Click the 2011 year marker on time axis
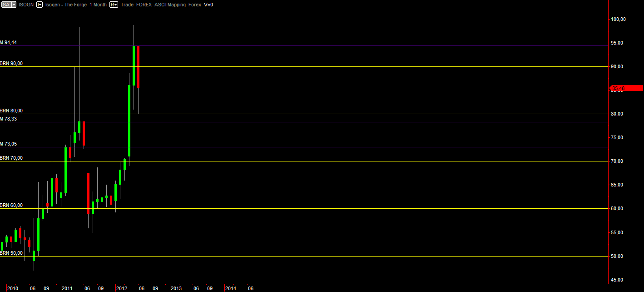This screenshot has width=644, height=292. (x=67, y=288)
